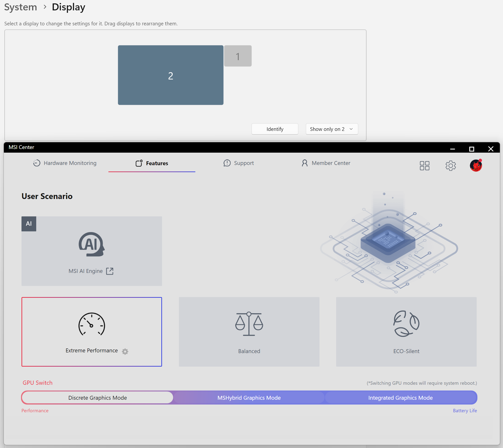
Task: Switch to Integrated Graphics Mode
Action: [400, 398]
